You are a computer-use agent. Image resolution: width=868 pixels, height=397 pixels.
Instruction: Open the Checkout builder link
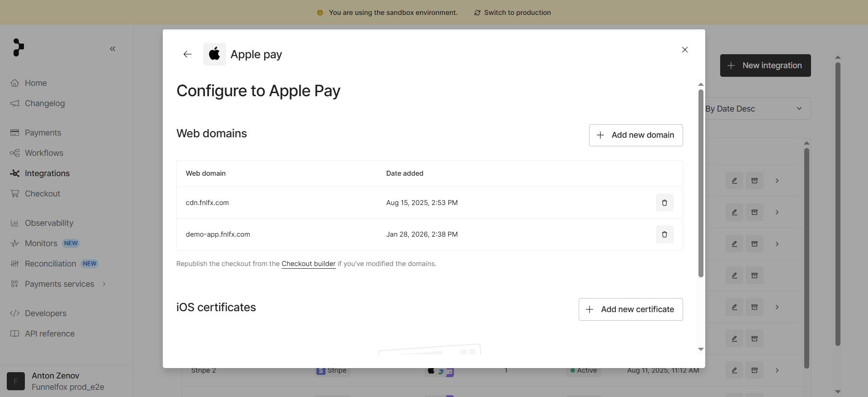pos(308,264)
